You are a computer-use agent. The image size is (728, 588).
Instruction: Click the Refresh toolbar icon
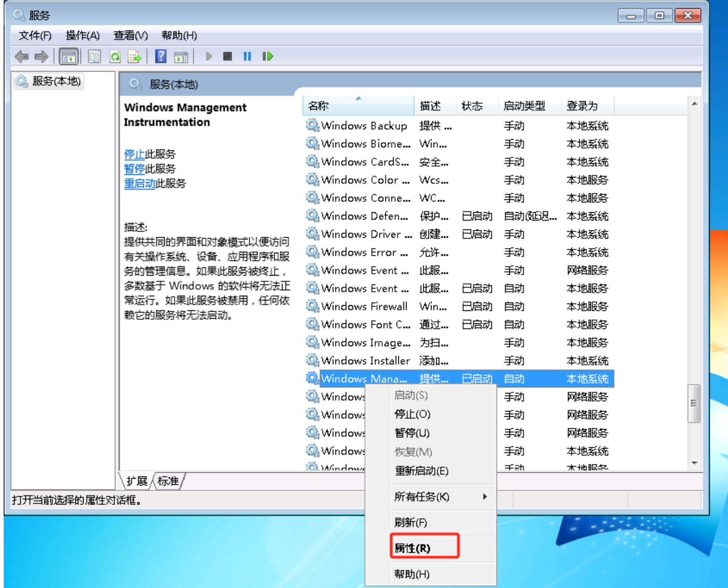click(x=115, y=57)
